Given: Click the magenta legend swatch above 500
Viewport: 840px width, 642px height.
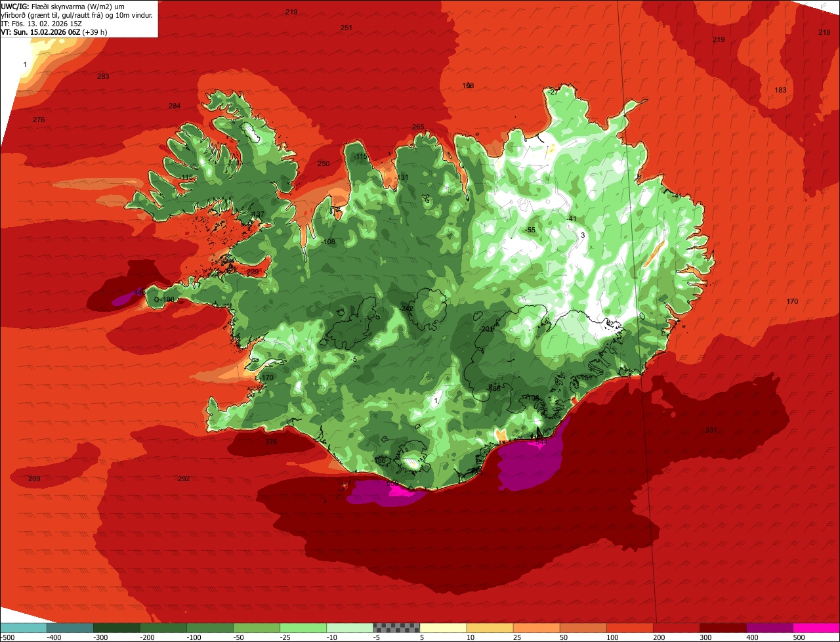Looking at the screenshot, I should click(816, 628).
